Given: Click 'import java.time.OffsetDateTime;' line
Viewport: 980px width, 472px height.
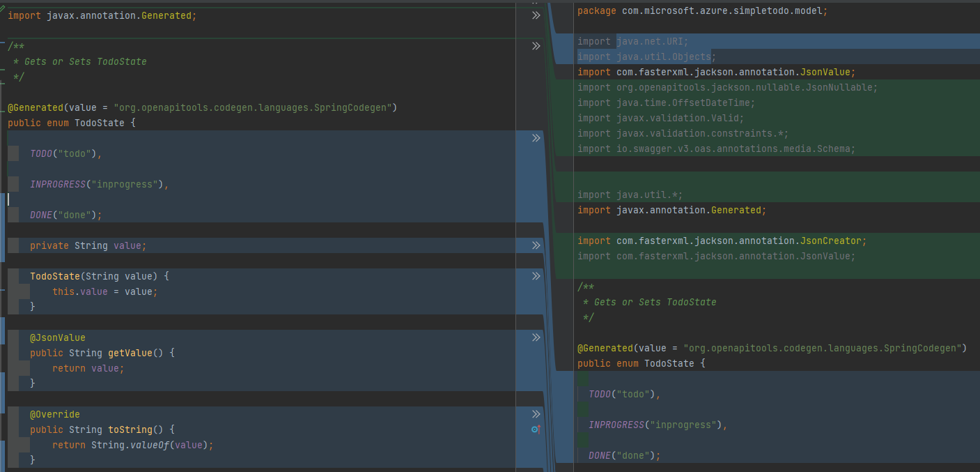Looking at the screenshot, I should 667,102.
